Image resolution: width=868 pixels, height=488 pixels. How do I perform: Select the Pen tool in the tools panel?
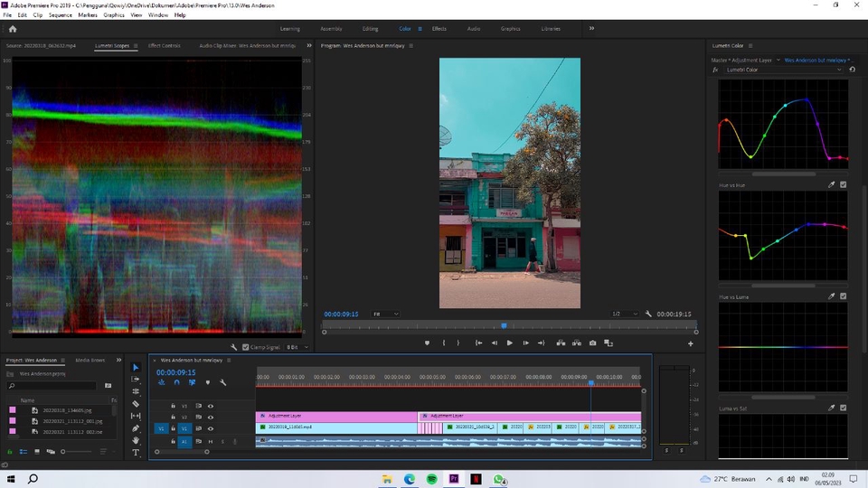click(136, 428)
